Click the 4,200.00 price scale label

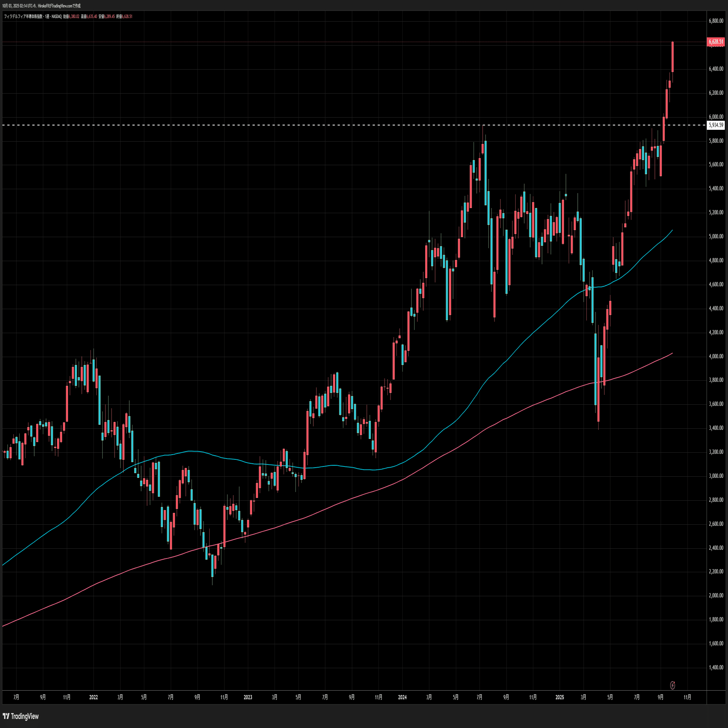[x=716, y=332]
